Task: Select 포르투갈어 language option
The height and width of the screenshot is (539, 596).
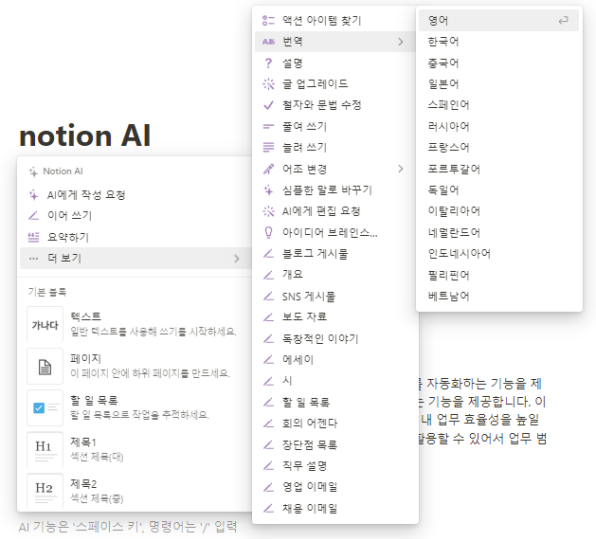Action: coord(499,169)
